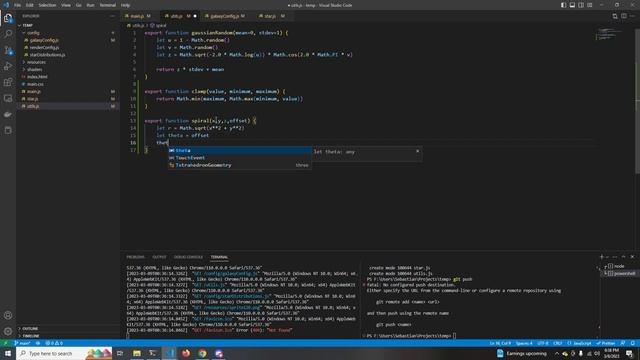Open the Edit menu
Screen dimensions: 640x360
click(x=30, y=5)
